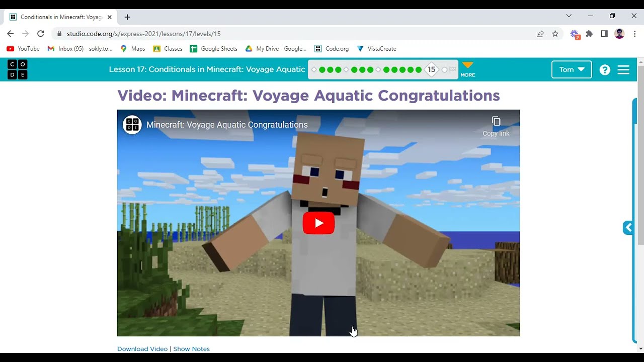The width and height of the screenshot is (644, 362).
Task: Open the Maps bookmark
Action: (x=133, y=49)
